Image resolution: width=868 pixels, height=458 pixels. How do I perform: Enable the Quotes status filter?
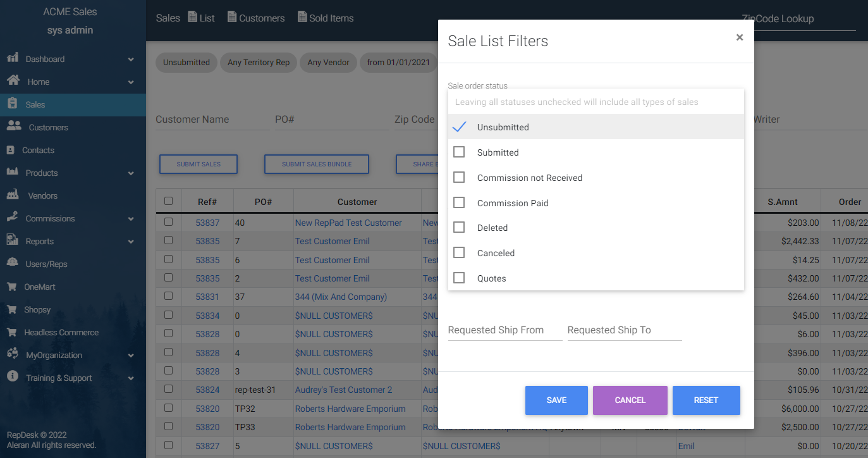[x=459, y=278]
